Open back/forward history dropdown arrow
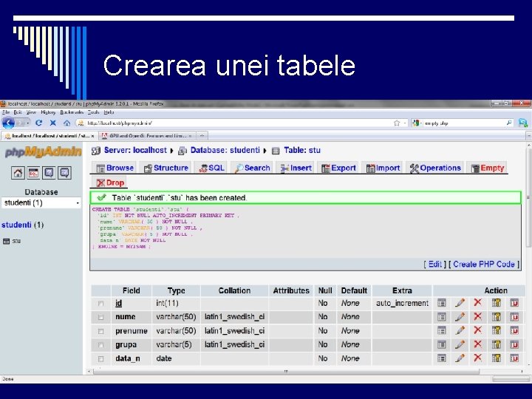Viewport: 532px width, 399px height. coord(28,123)
